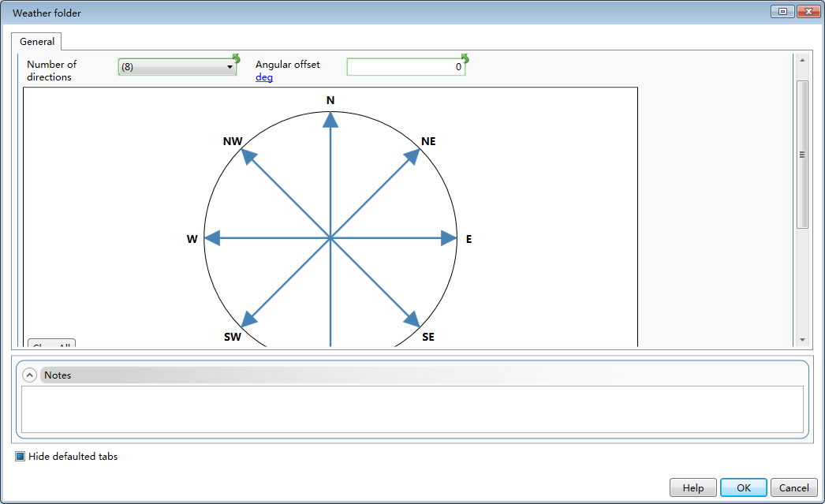Click the Number of directions label
This screenshot has height=504, width=825.
[x=51, y=70]
